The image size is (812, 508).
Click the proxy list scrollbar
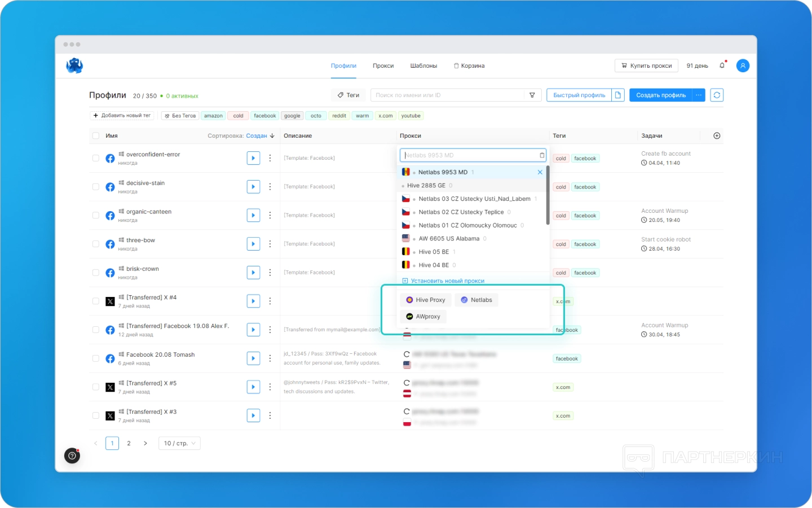pyautogui.click(x=548, y=195)
